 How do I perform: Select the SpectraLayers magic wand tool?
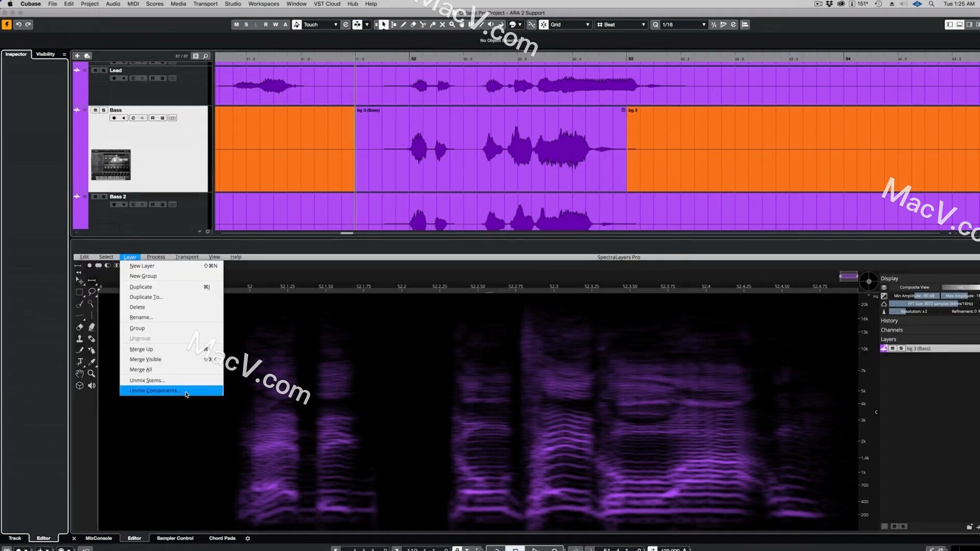(91, 304)
